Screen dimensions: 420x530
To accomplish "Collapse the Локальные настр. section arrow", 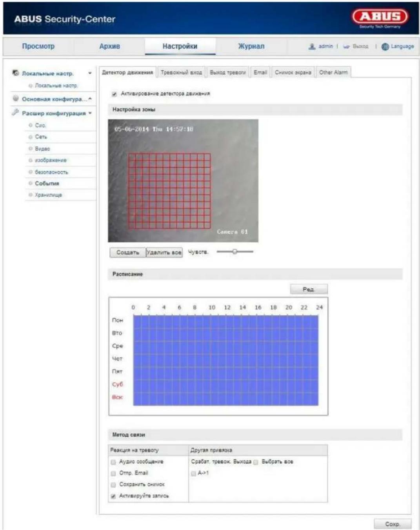I will [x=90, y=73].
